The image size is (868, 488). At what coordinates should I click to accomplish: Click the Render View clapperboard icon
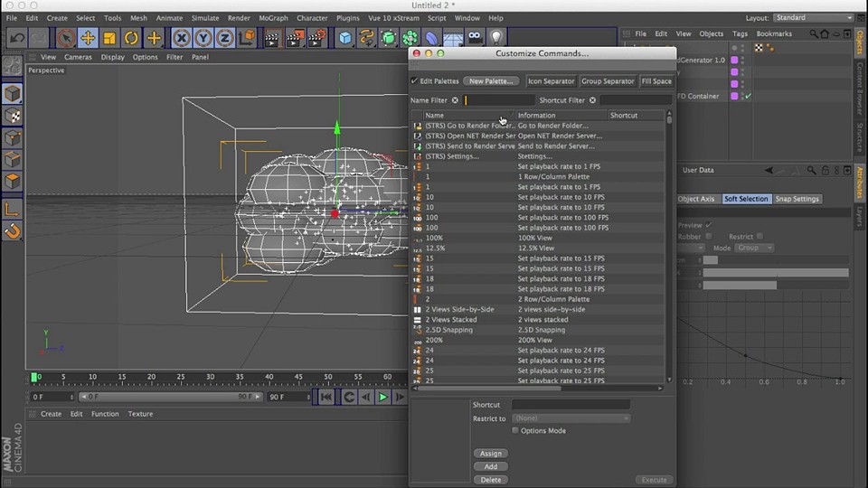[x=272, y=38]
